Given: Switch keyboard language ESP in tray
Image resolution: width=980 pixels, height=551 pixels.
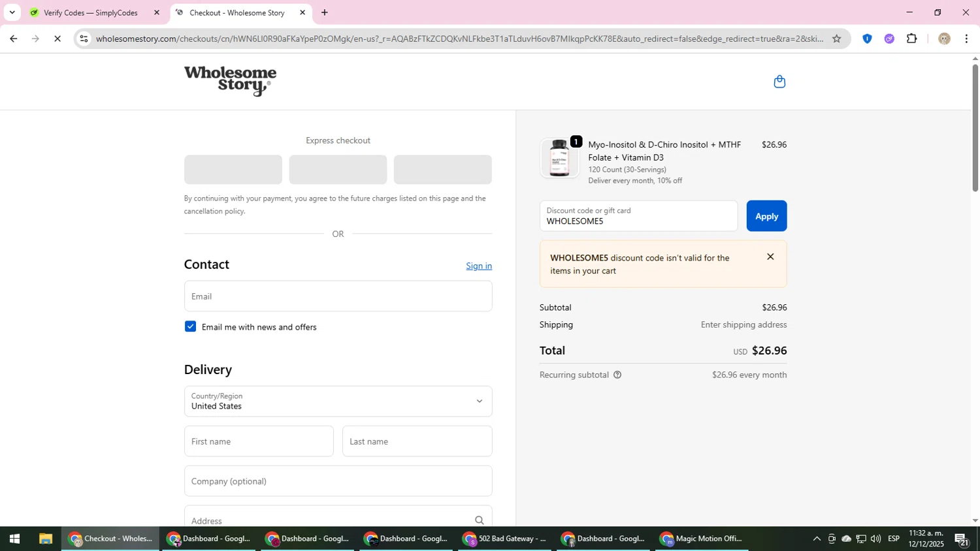Looking at the screenshot, I should click(x=894, y=539).
